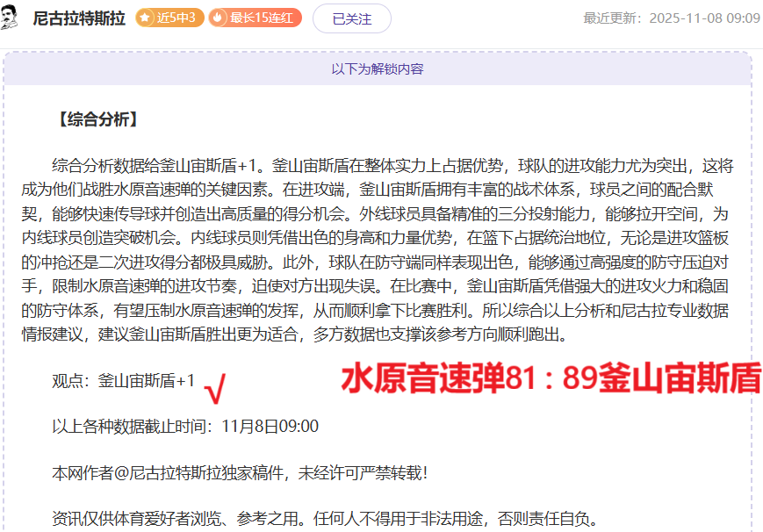This screenshot has height=532, width=763.
Task: Click the 以下为解锁内容 banner
Action: 378,68
